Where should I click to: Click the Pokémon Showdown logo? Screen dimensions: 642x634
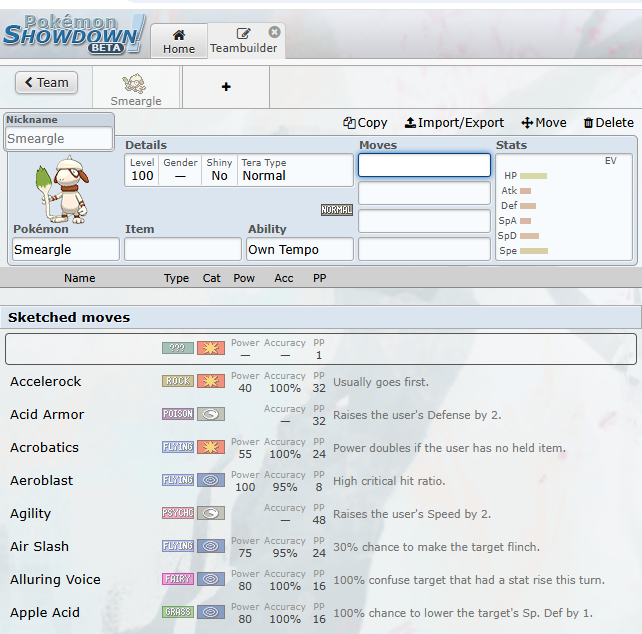(73, 32)
